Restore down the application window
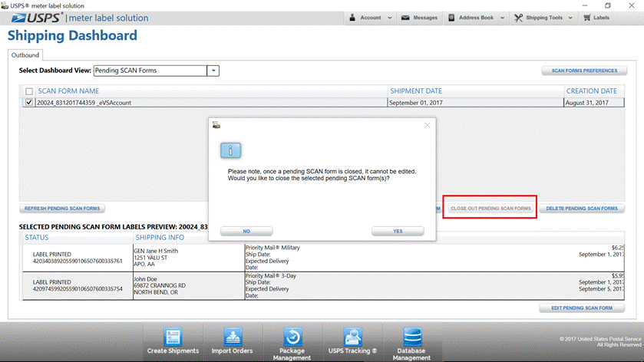Screen dimensions: 644x362 pyautogui.click(x=608, y=5)
